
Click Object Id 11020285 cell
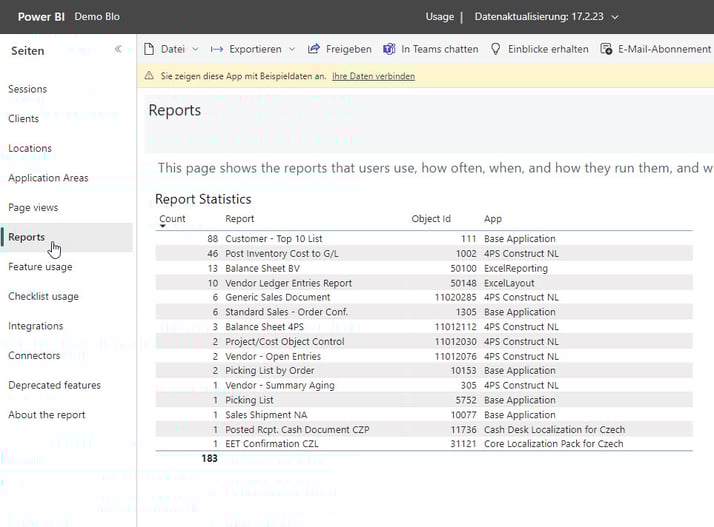tap(455, 297)
